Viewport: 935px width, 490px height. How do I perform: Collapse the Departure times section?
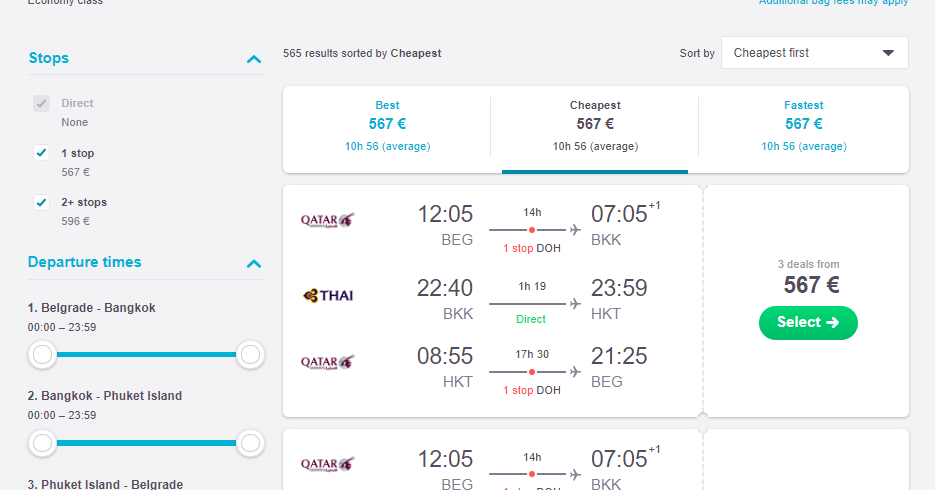point(253,263)
